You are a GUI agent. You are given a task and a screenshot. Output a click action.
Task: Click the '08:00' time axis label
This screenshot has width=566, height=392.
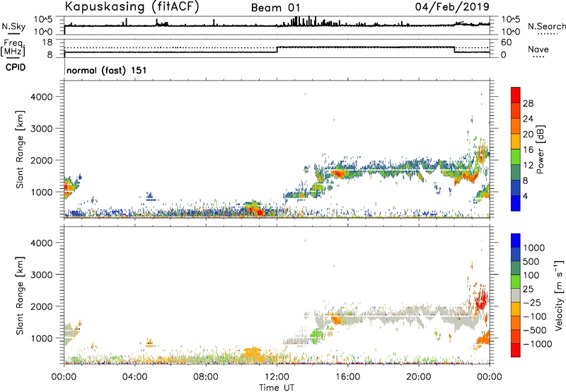pyautogui.click(x=206, y=377)
